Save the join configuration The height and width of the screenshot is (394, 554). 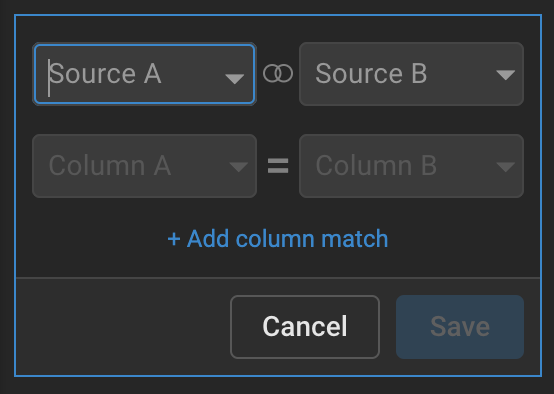click(460, 327)
